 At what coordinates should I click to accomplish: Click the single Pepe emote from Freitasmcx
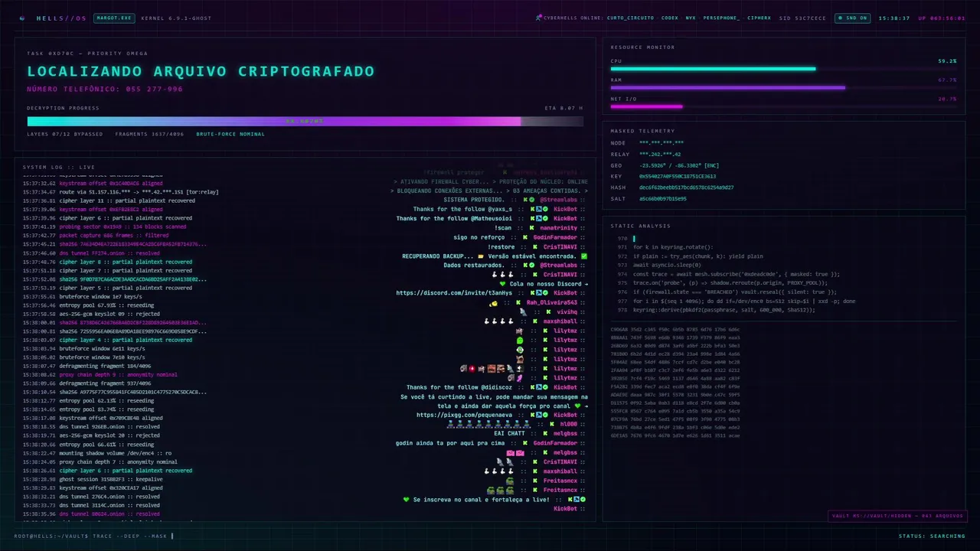(509, 481)
